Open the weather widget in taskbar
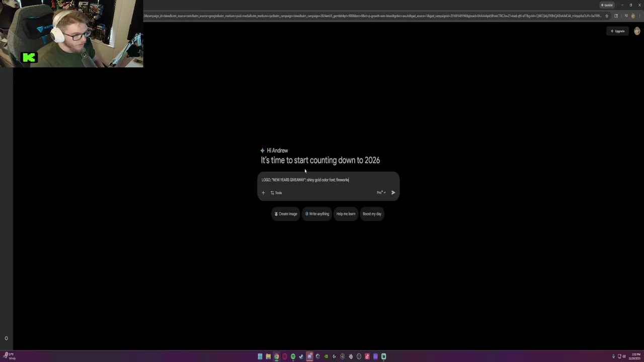This screenshot has height=362, width=644. [x=9, y=356]
